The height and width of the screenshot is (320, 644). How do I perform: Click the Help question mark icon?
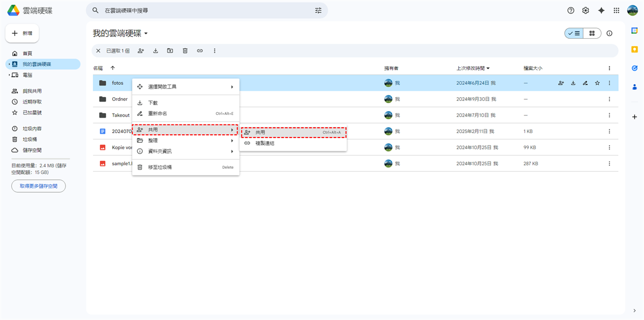(x=570, y=10)
